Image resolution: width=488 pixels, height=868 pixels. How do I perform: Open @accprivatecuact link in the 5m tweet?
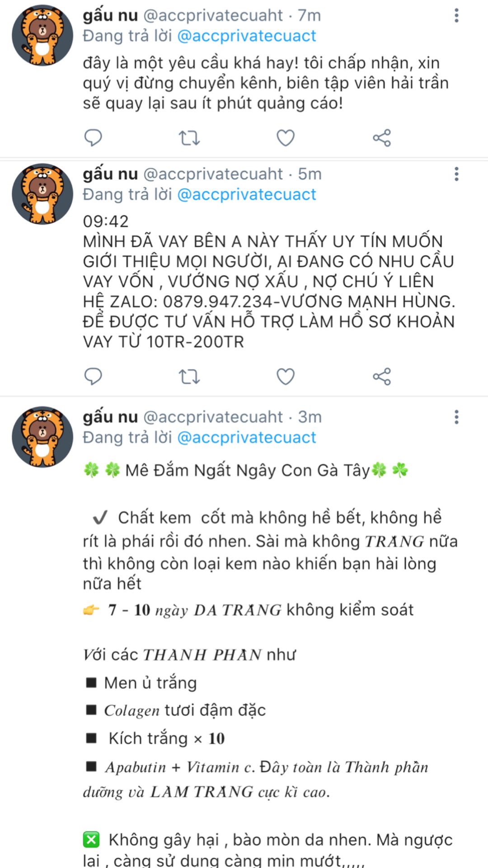click(x=247, y=195)
